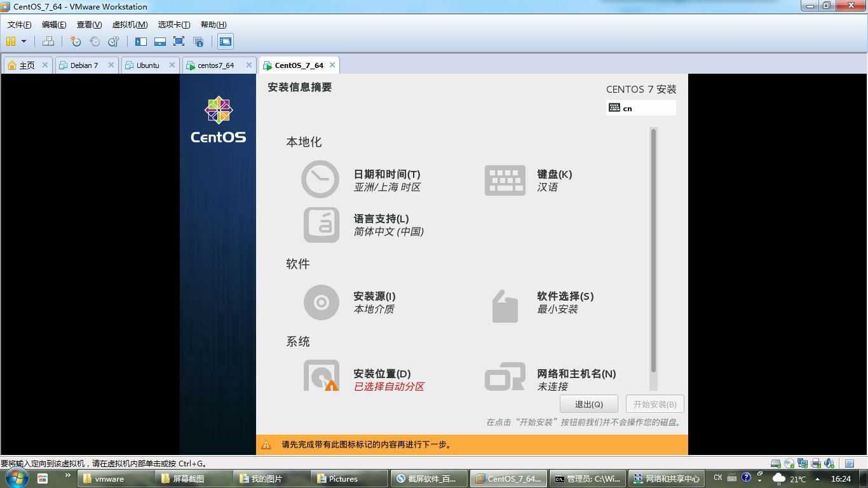Pause the virtual machine with the toolbar button
The height and width of the screenshot is (488, 868).
pos(11,41)
